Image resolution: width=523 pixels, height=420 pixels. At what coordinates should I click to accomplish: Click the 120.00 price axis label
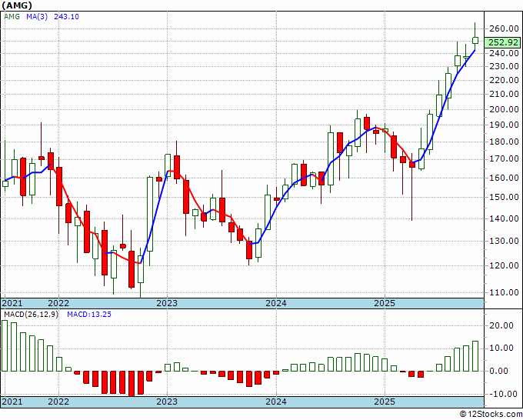[504, 265]
